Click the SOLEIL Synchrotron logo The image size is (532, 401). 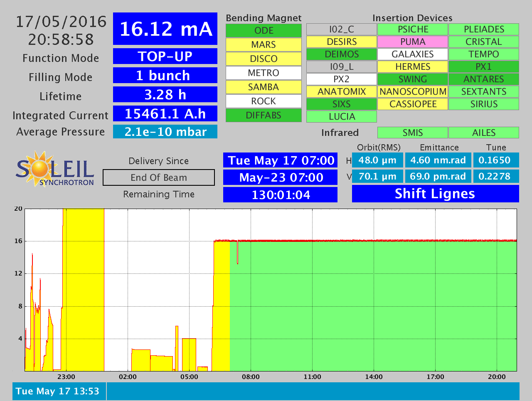[55, 169]
